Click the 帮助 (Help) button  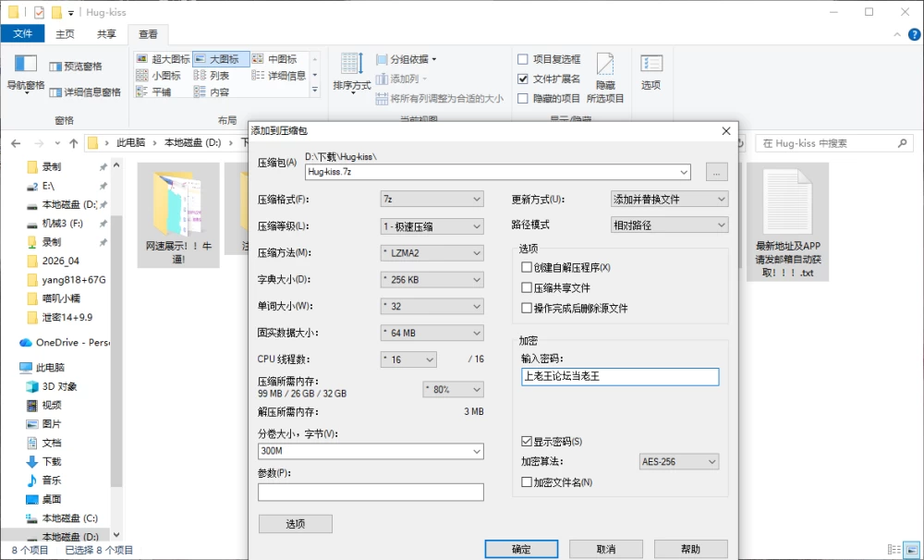690,550
